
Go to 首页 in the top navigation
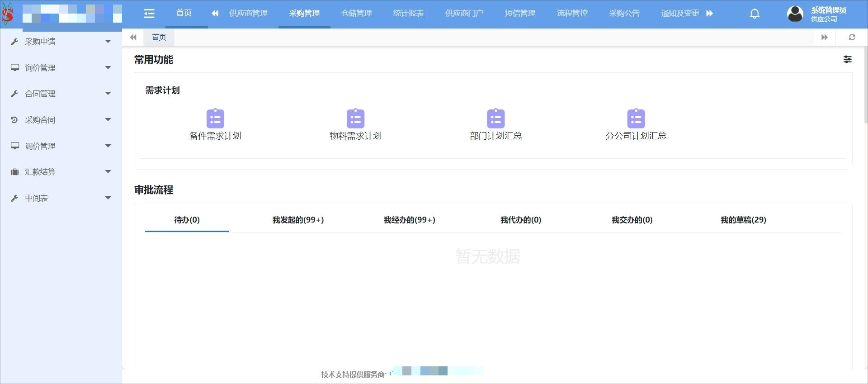pyautogui.click(x=184, y=13)
